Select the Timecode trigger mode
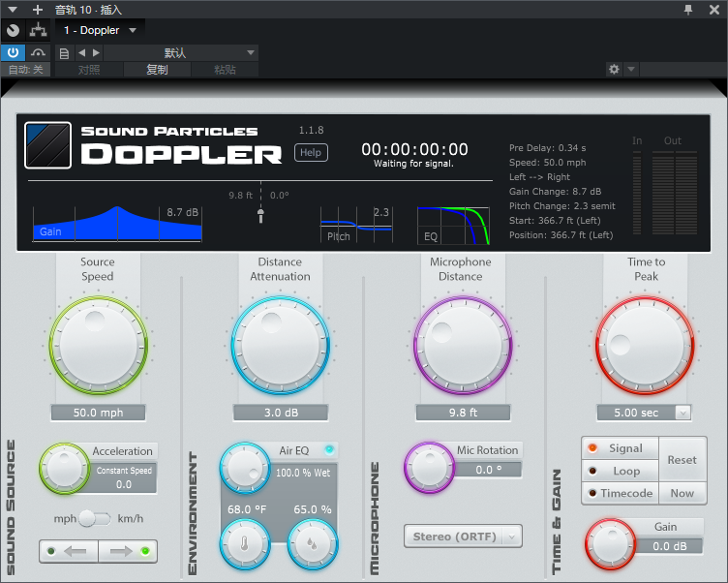The image size is (728, 583). tap(620, 493)
